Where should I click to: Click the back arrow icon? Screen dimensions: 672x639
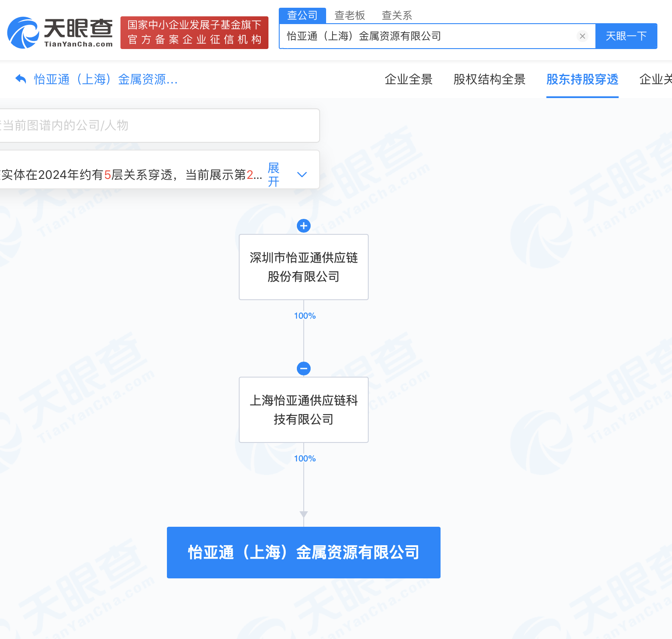coord(20,79)
